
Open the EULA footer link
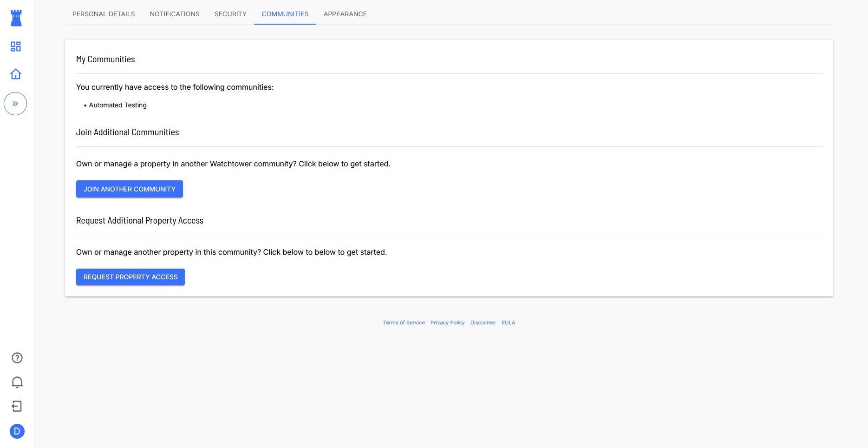tap(508, 323)
